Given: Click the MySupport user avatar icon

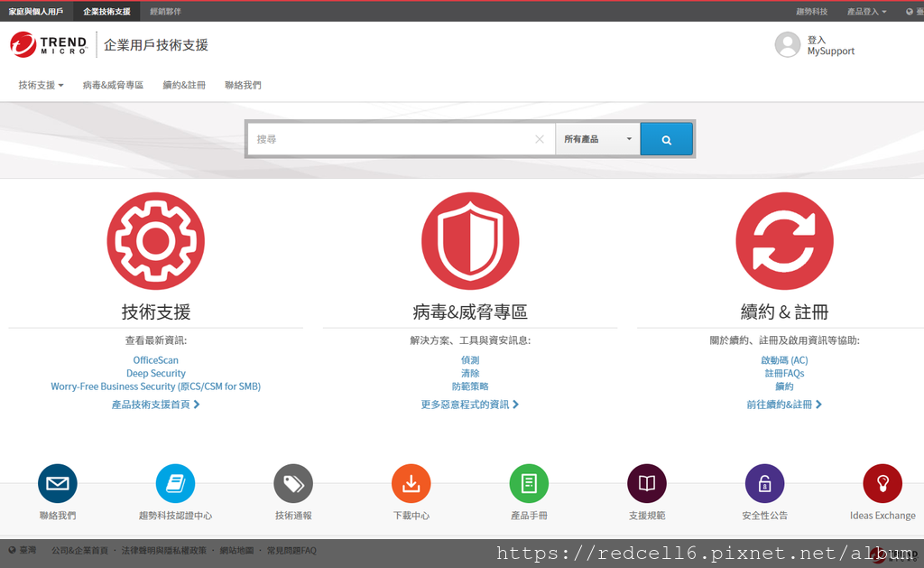Looking at the screenshot, I should tap(787, 45).
